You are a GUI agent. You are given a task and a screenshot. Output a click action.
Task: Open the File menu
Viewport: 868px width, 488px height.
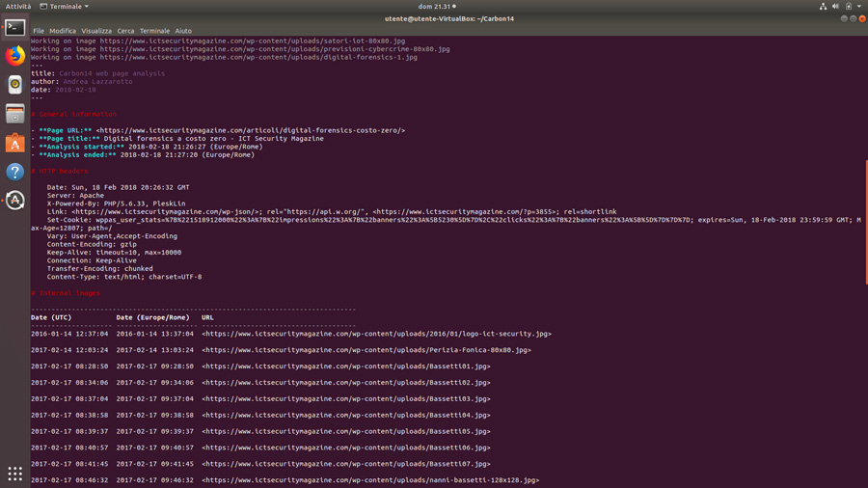39,31
